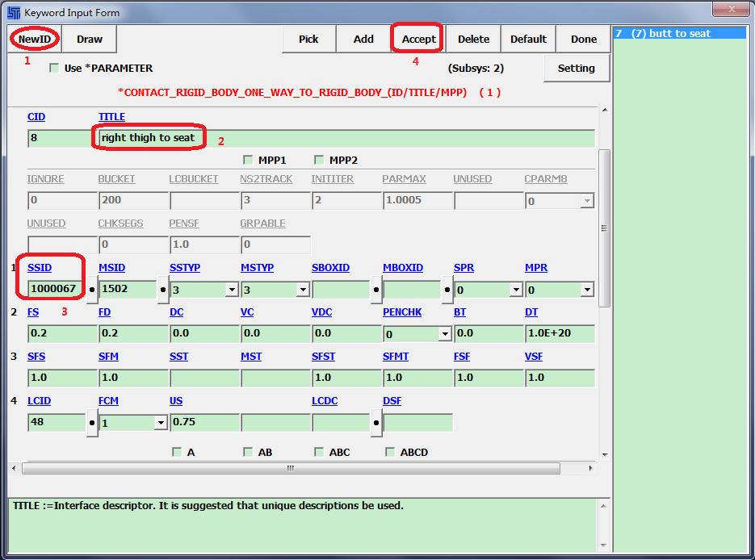The height and width of the screenshot is (560, 755).
Task: Click the pick button beside MBOXID field
Action: click(447, 289)
